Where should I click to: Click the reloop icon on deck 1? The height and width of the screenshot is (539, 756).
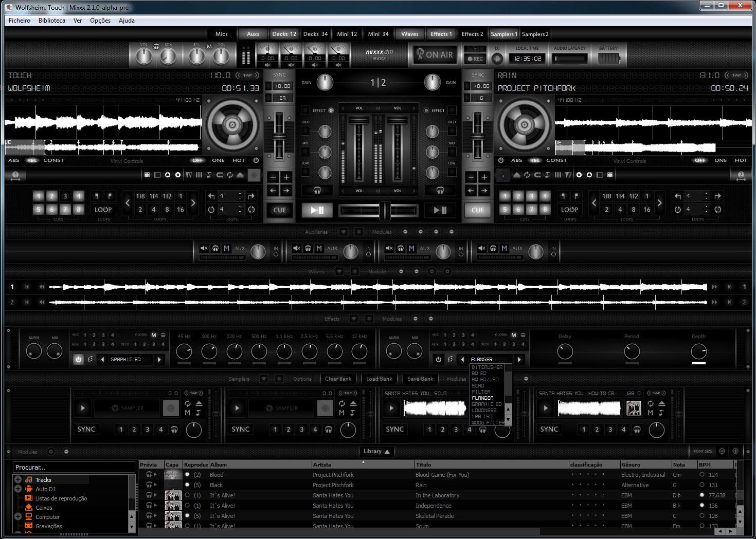coord(251,209)
